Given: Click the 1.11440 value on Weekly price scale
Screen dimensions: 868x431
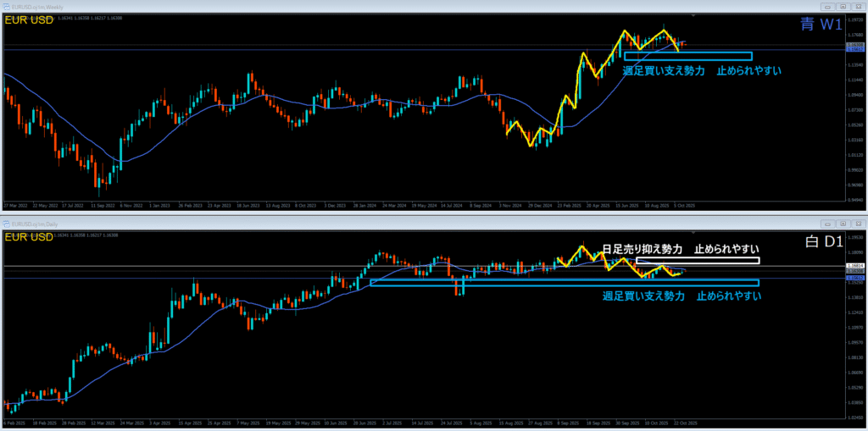Looking at the screenshot, I should click(854, 80).
